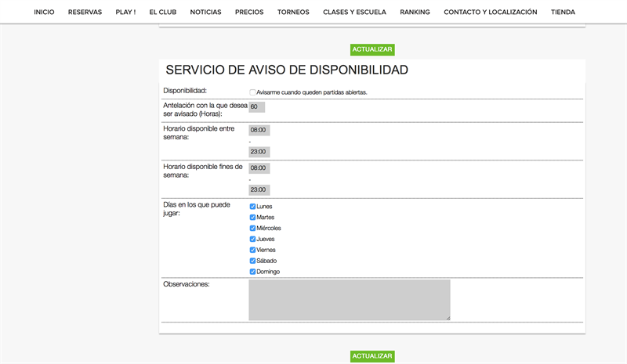
Task: Open the Torneos menu
Action: point(293,13)
